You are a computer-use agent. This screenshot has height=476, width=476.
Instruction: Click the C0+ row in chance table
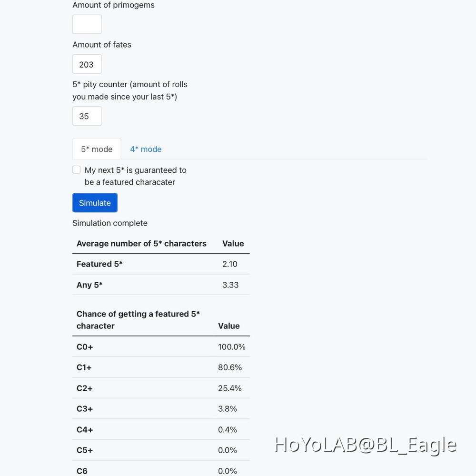click(160, 347)
